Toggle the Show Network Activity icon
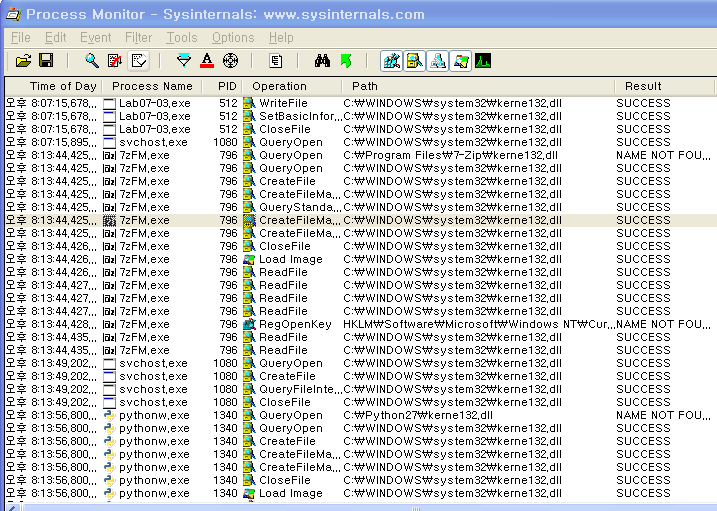This screenshot has height=511, width=717. [438, 61]
